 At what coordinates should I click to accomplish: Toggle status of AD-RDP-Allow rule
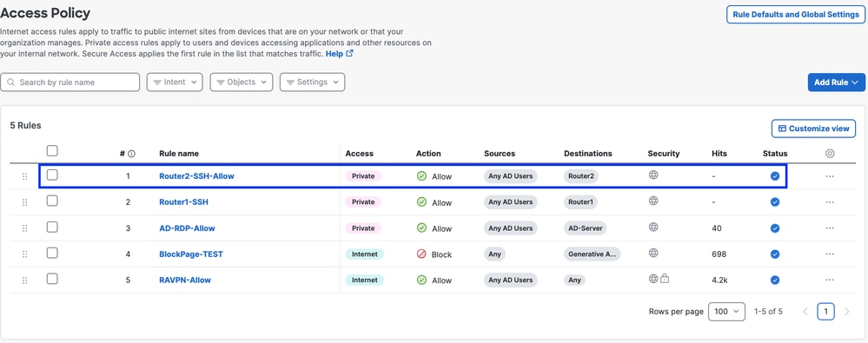pos(775,228)
